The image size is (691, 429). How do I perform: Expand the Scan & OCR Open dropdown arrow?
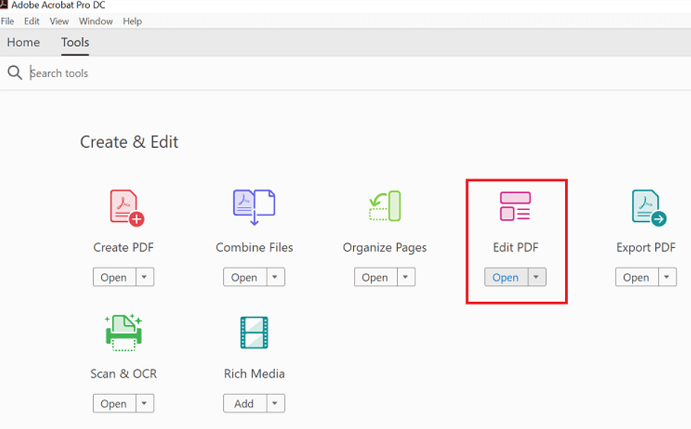coord(145,403)
